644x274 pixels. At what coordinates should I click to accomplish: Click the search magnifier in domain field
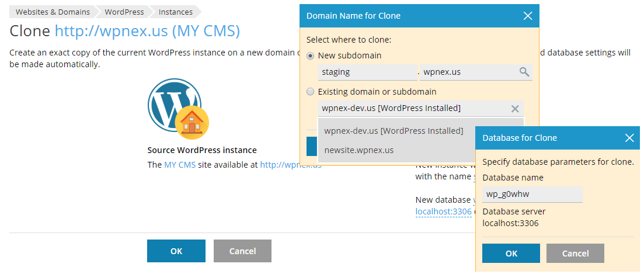click(524, 72)
